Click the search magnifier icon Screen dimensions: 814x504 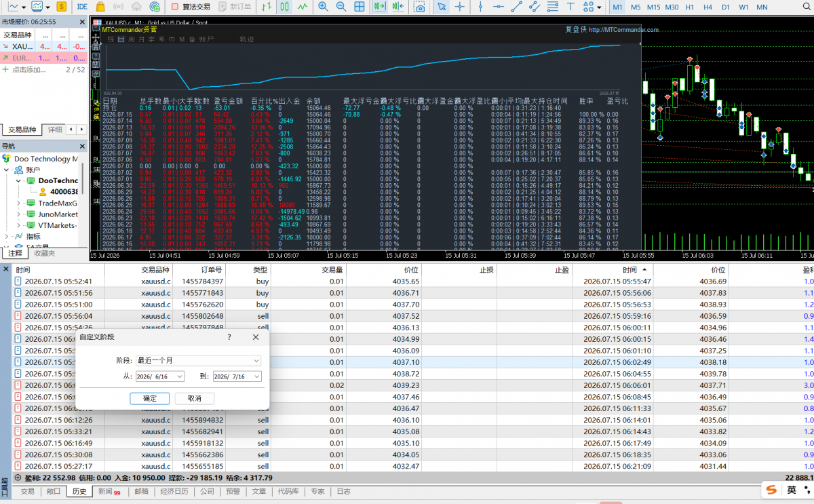pyautogui.click(x=805, y=7)
